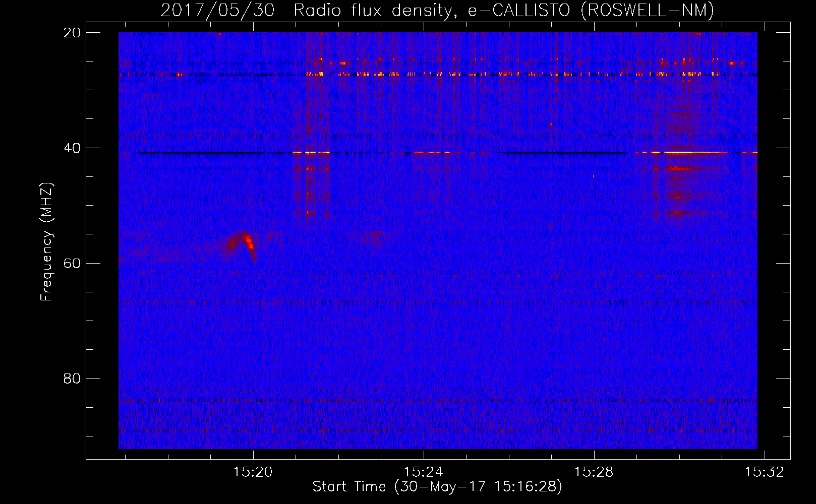Viewport: 816px width, 504px height.
Task: Click the 20 MHz frequency tick label
Action: 72,33
